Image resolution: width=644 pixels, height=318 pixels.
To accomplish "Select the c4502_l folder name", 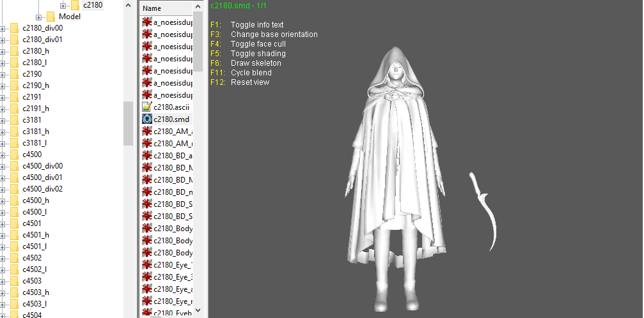I will tap(35, 269).
